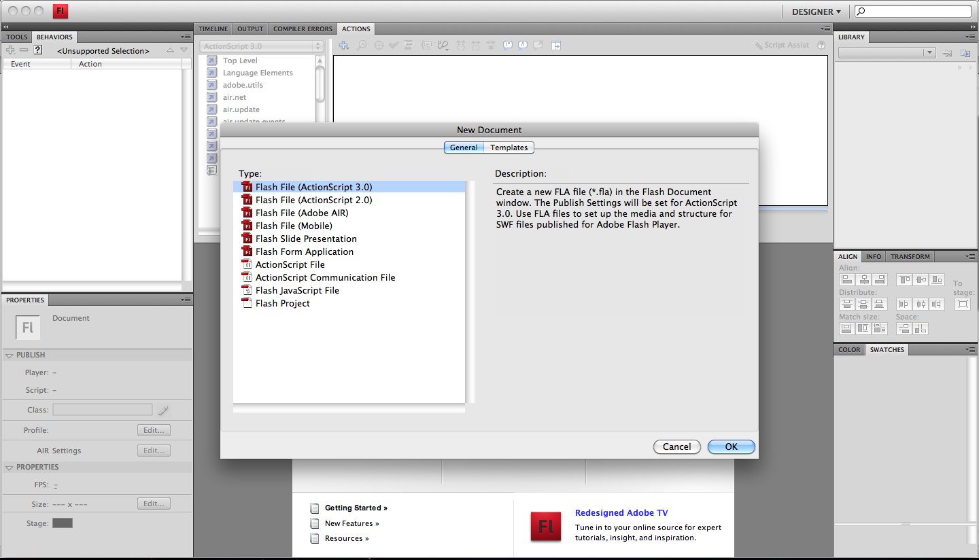979x560 pixels.
Task: Collapse the PUBLISH section triangle
Action: point(10,355)
